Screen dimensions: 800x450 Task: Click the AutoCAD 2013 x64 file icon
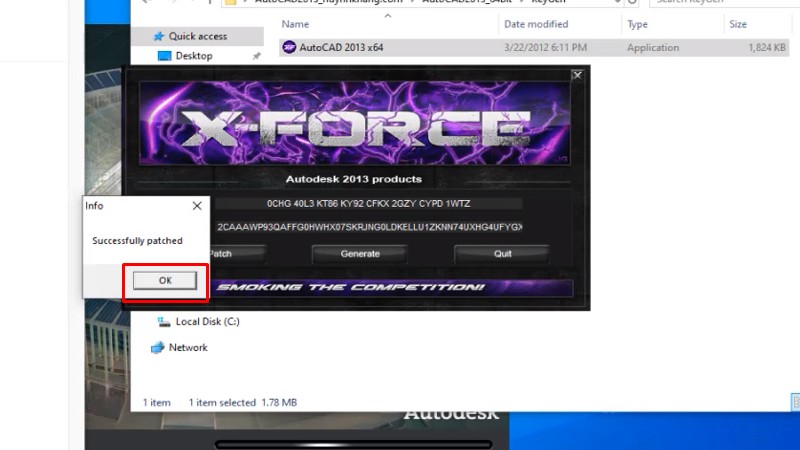click(x=289, y=47)
